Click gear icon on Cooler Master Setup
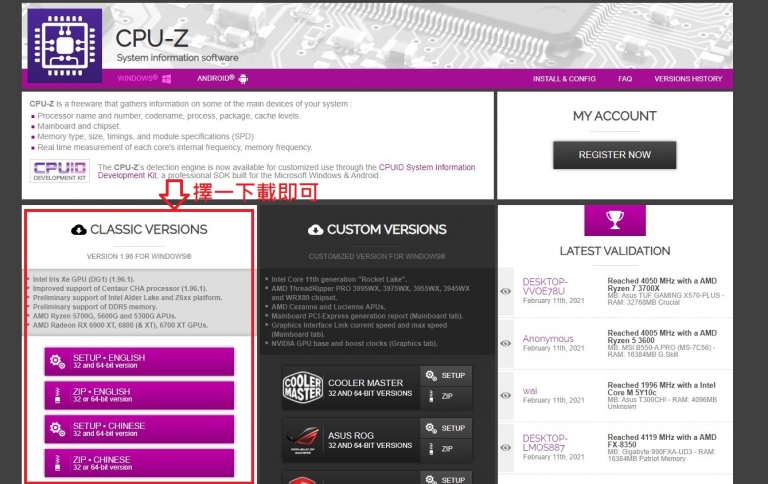The width and height of the screenshot is (768, 484). pos(431,375)
